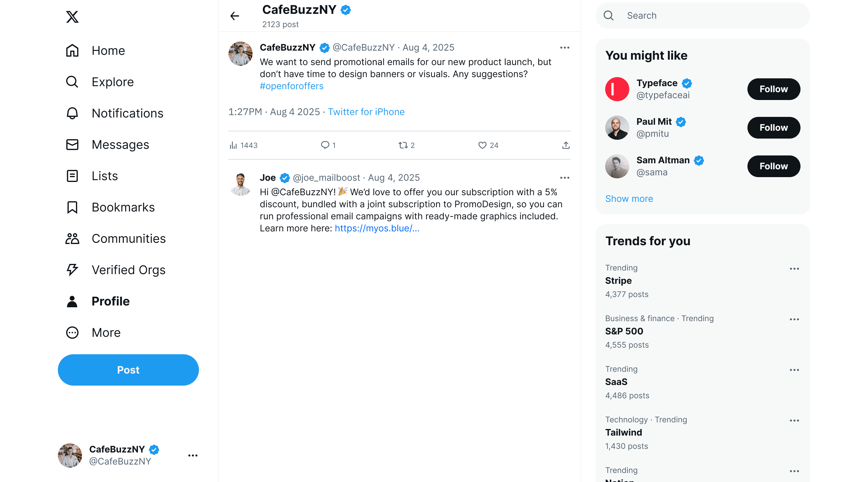
Task: Open the account menu next to CafeBuzzNY
Action: pos(193,455)
